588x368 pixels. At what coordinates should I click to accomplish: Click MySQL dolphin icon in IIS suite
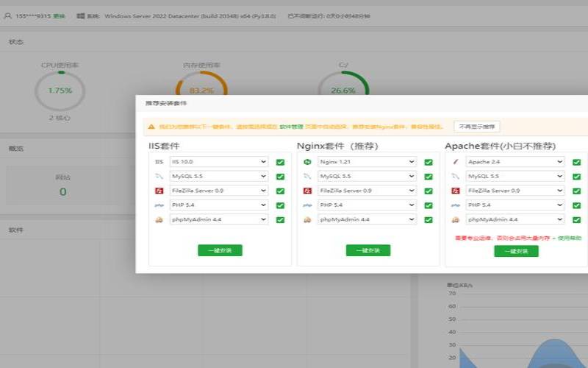tap(159, 176)
